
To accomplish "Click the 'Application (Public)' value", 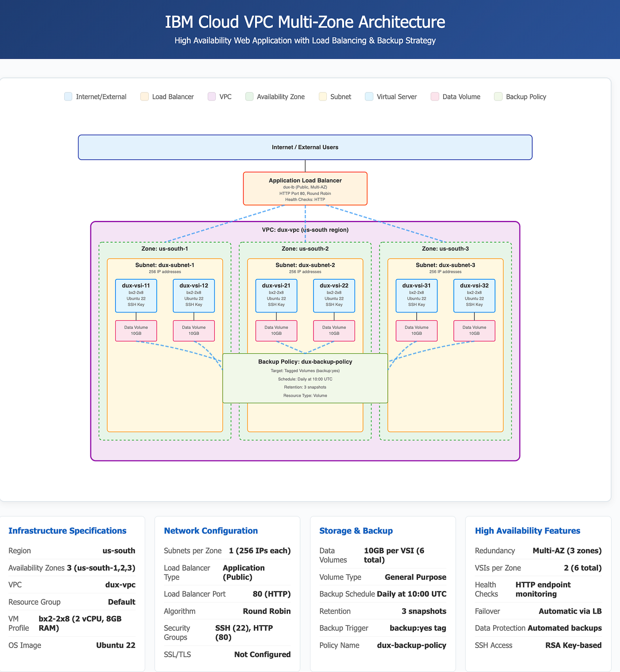I will pos(244,572).
